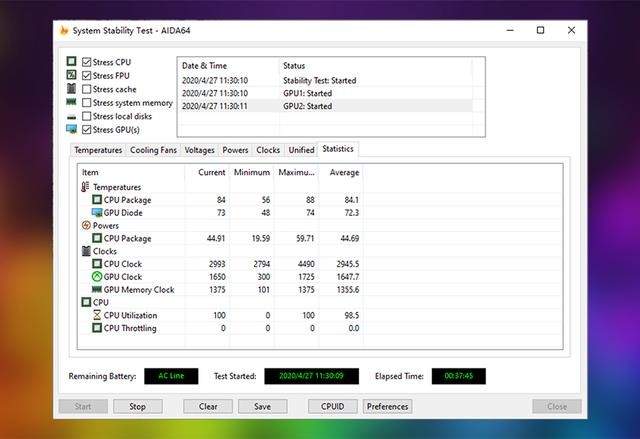640x439 pixels.
Task: Minimize the AIDA64 window
Action: (510, 30)
